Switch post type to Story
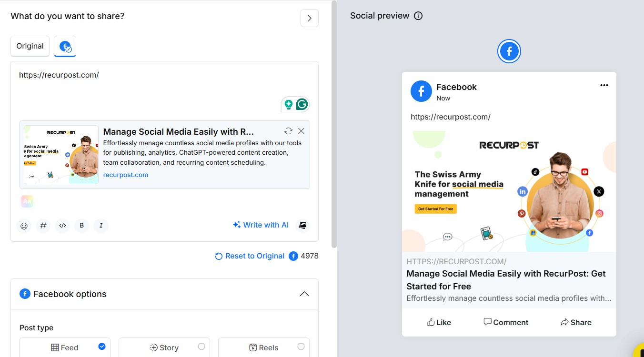The image size is (644, 357). (164, 347)
